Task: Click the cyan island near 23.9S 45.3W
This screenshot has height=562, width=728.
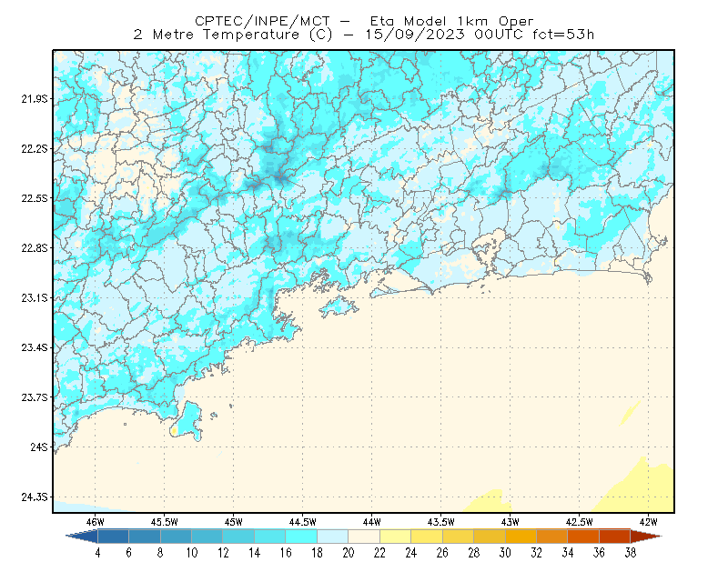Action: pos(188,422)
